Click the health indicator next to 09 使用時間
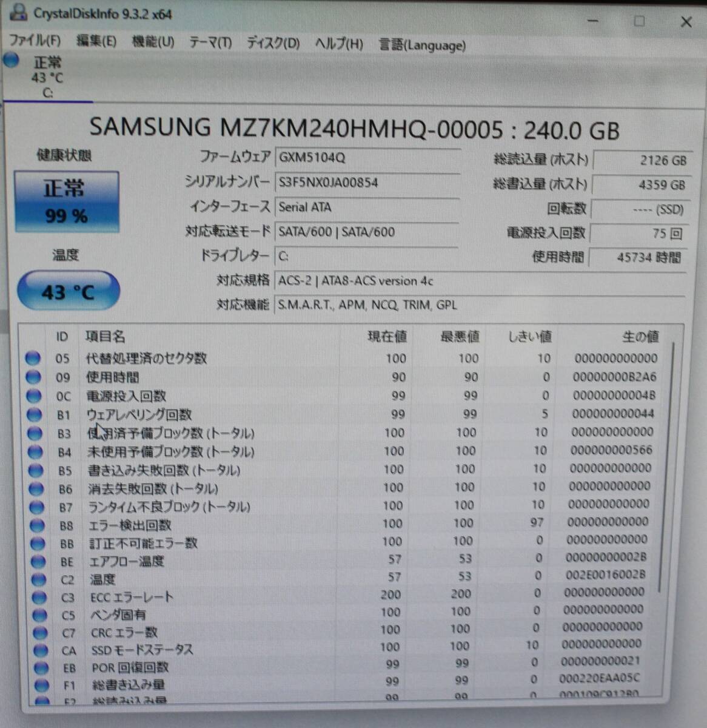707x728 pixels. 33,377
